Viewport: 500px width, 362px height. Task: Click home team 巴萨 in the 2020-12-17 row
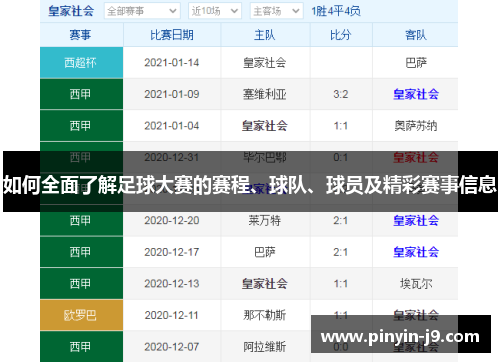point(265,252)
